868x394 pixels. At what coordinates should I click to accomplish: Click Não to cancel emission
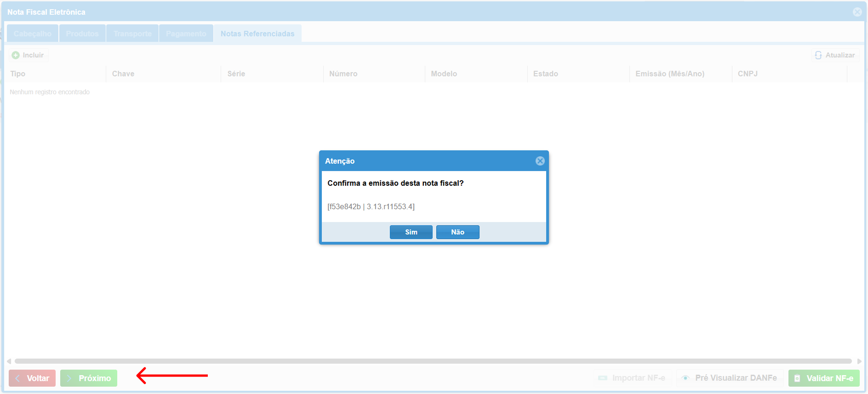click(x=457, y=232)
